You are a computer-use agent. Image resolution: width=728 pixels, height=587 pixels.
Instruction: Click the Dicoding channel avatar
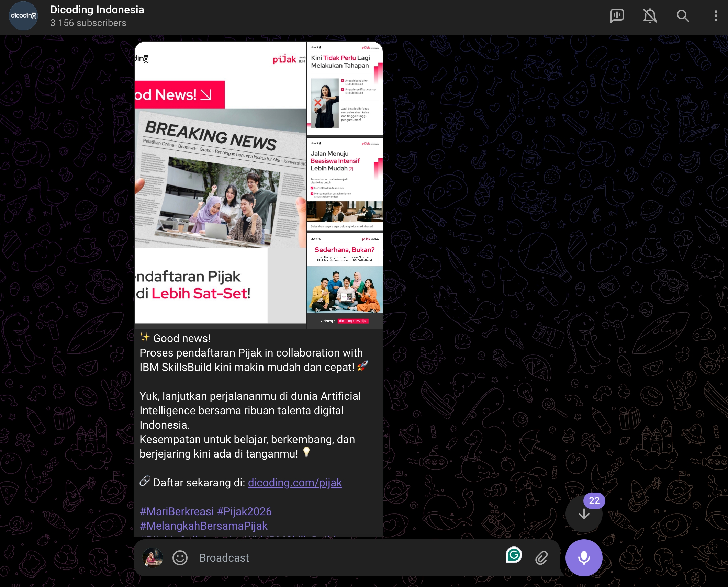23,16
